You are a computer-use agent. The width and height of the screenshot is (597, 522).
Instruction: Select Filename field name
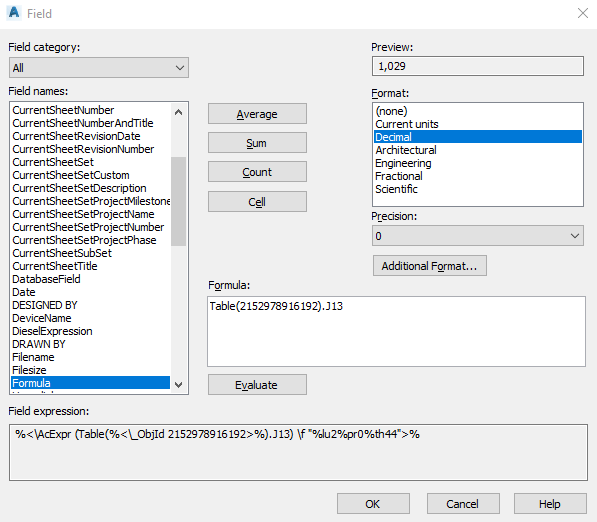tap(91, 357)
